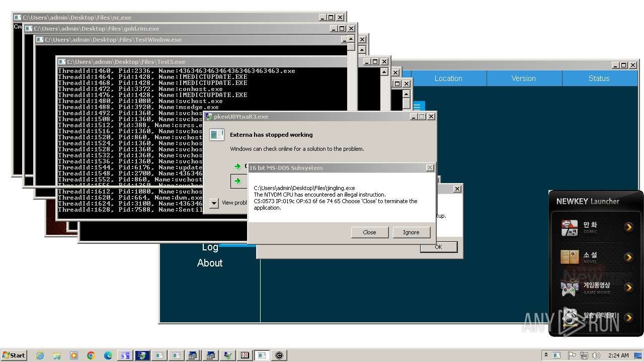Select About in the left sidebar
This screenshot has width=644, height=362.
[210, 263]
